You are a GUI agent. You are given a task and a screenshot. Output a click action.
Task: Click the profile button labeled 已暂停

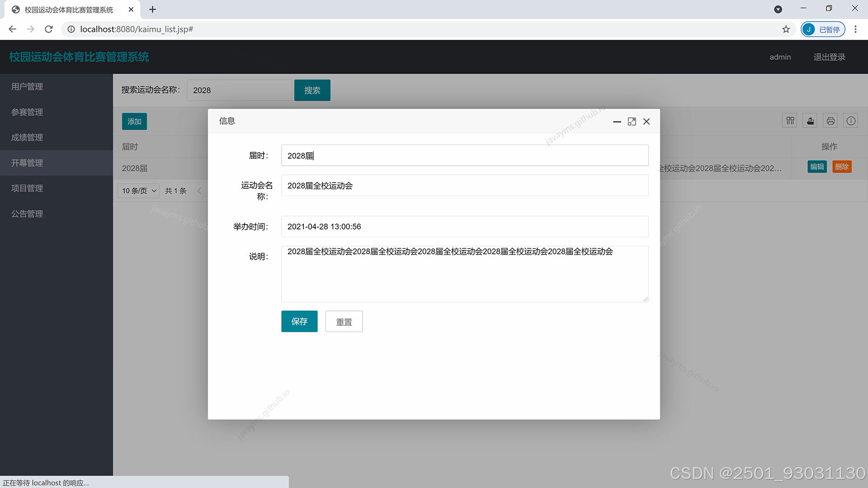point(823,29)
